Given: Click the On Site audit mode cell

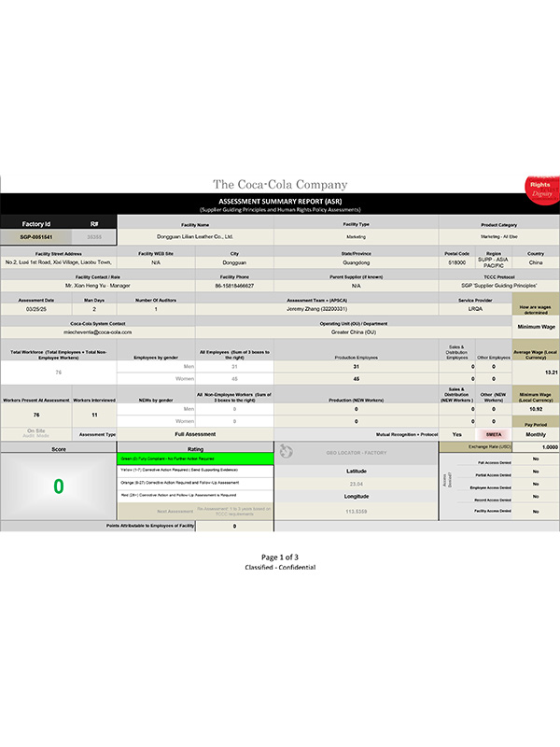Looking at the screenshot, I should 36,433.
